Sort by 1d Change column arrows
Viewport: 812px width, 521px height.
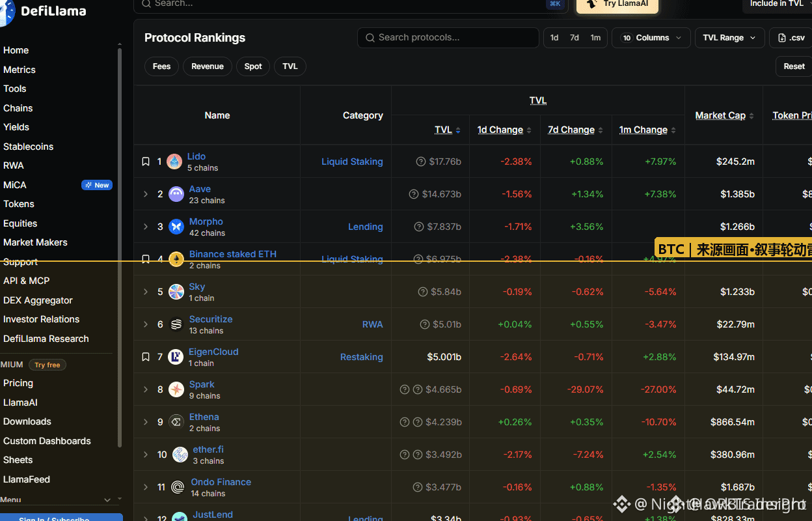pyautogui.click(x=529, y=130)
